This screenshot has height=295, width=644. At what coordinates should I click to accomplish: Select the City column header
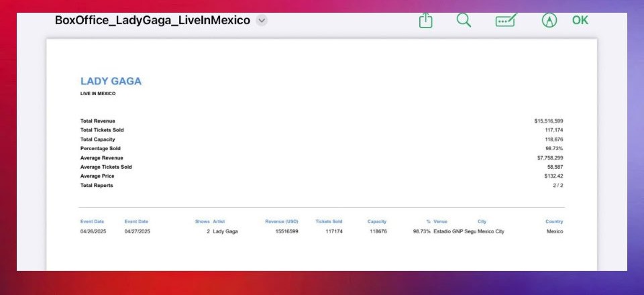click(x=482, y=221)
